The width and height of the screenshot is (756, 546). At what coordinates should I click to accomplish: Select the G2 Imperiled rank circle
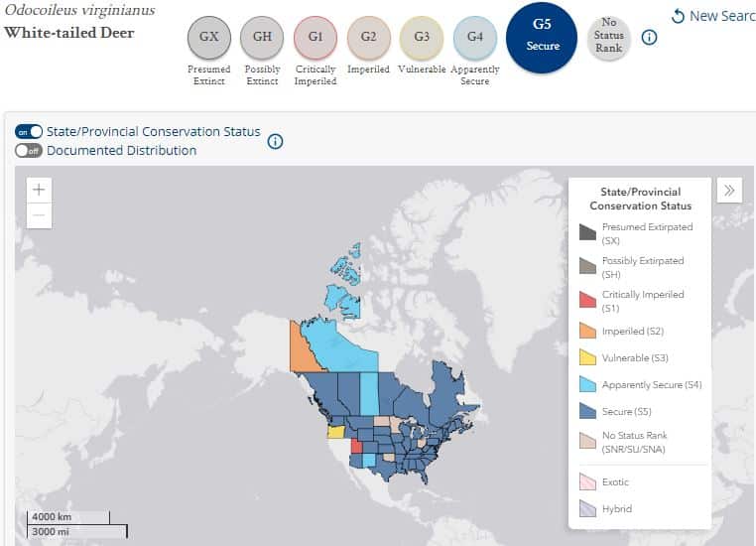coord(368,38)
